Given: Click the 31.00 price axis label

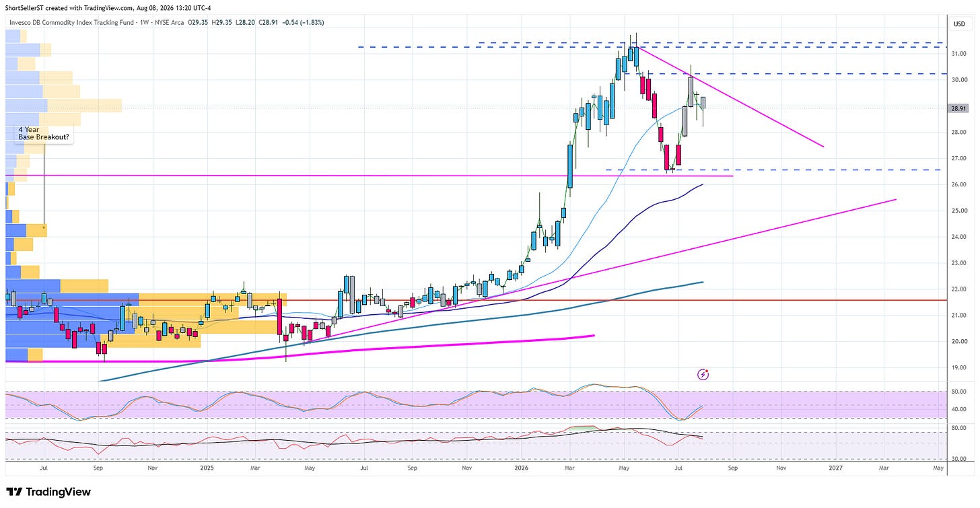Looking at the screenshot, I should coord(958,54).
